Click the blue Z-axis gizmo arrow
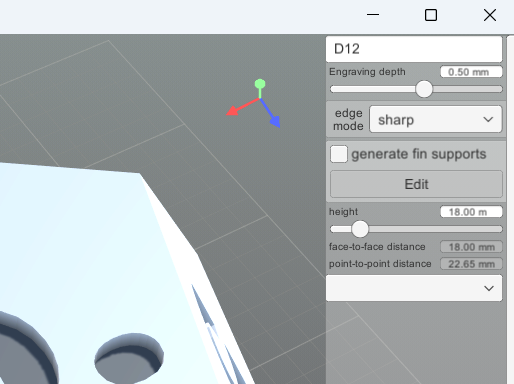 tap(275, 121)
